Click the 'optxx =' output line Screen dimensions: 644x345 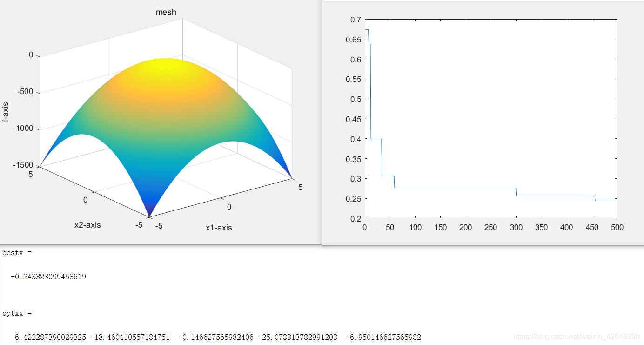(17, 313)
